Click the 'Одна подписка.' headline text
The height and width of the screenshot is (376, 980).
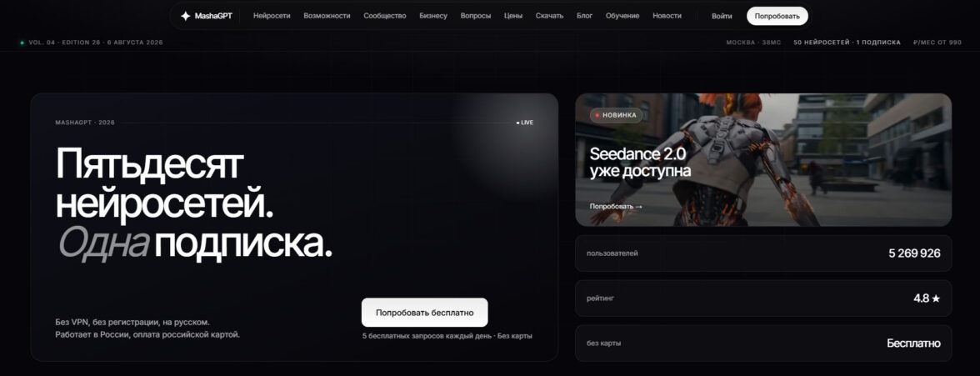click(195, 244)
